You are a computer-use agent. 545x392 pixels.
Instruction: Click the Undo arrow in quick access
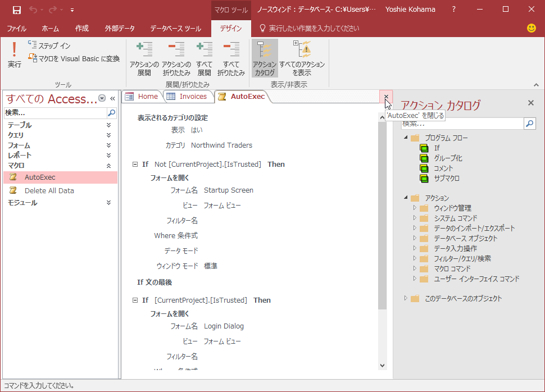tap(33, 10)
